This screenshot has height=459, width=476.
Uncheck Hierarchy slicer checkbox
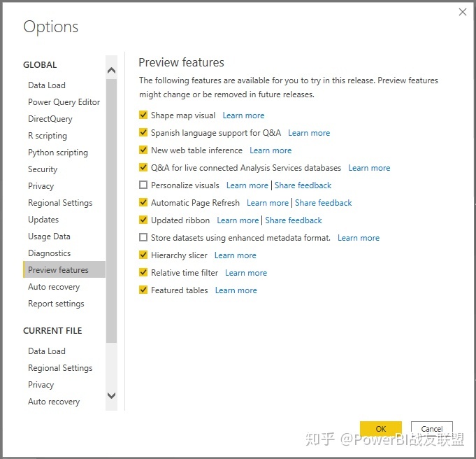click(x=143, y=255)
